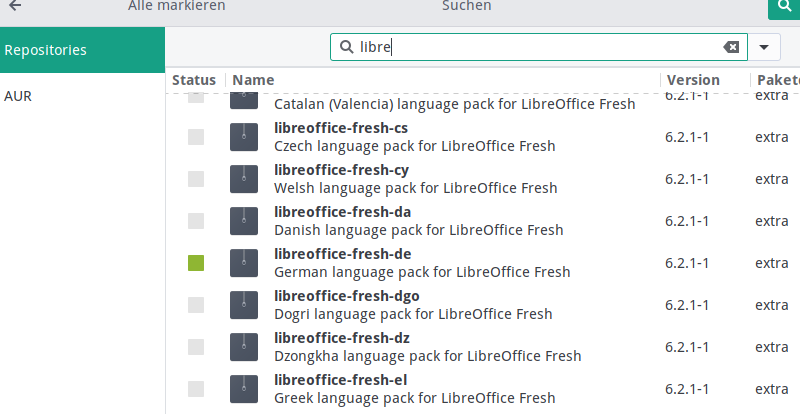Click the package icon of libreoffice-fresh-de
Screen dimensions: 800x414
click(244, 263)
